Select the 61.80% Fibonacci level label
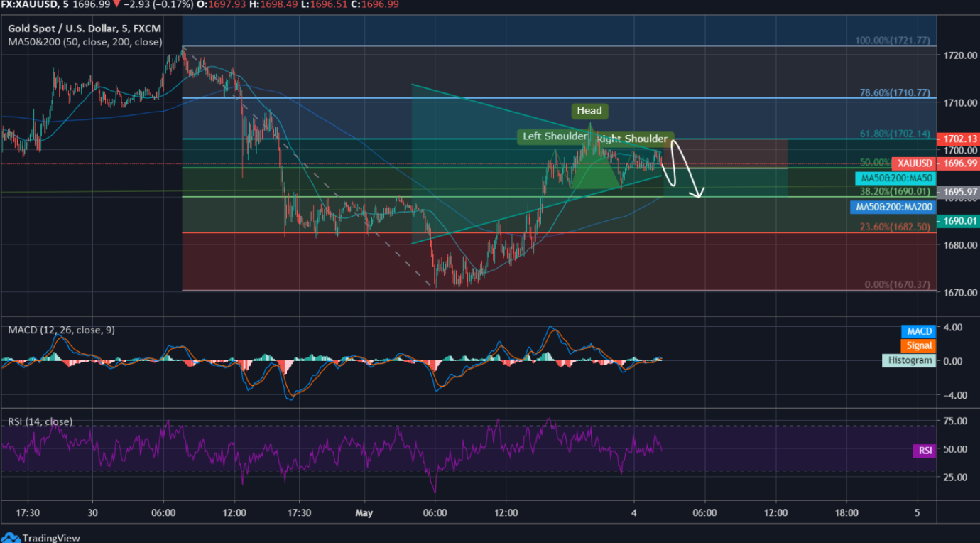Screen dimensions: 980x543 pyautogui.click(x=893, y=133)
